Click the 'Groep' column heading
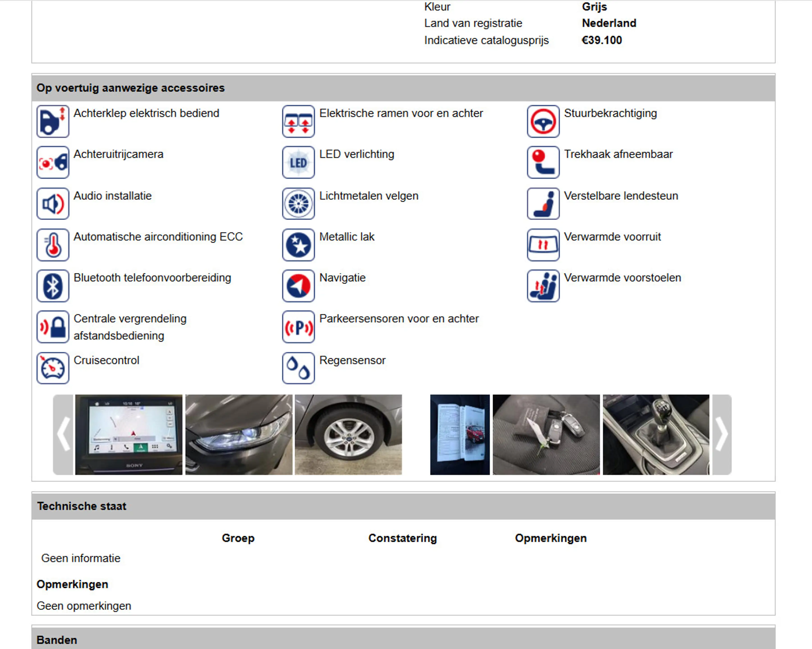This screenshot has height=649, width=812. coord(238,538)
